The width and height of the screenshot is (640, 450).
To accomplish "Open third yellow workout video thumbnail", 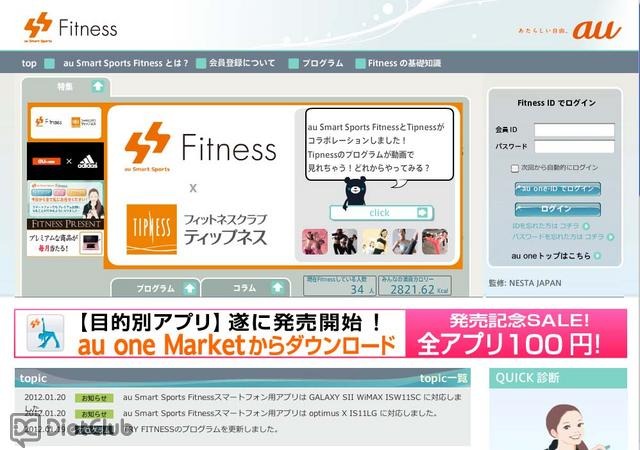I will 375,242.
